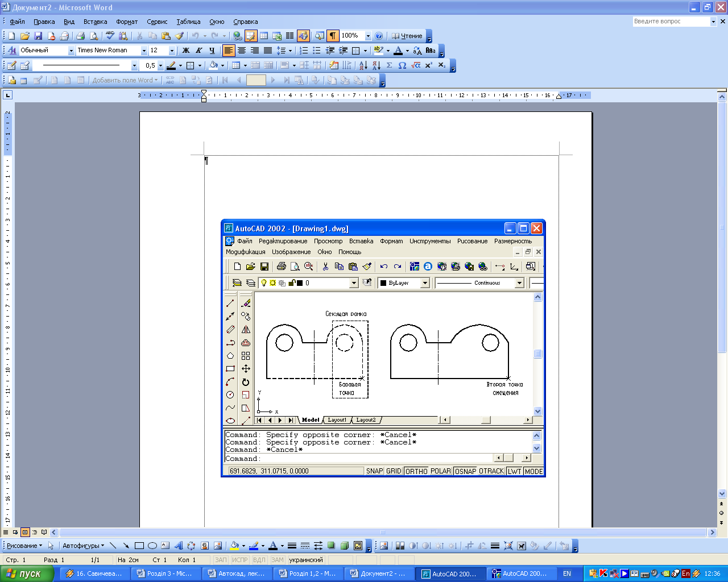Insert a hyperlink via the globe icon
The image size is (728, 582).
(x=238, y=36)
